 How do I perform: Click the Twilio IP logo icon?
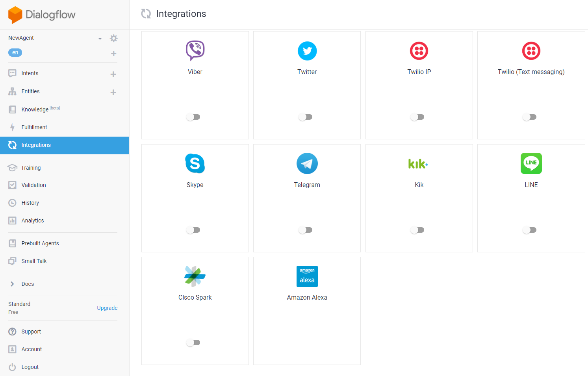coord(419,51)
